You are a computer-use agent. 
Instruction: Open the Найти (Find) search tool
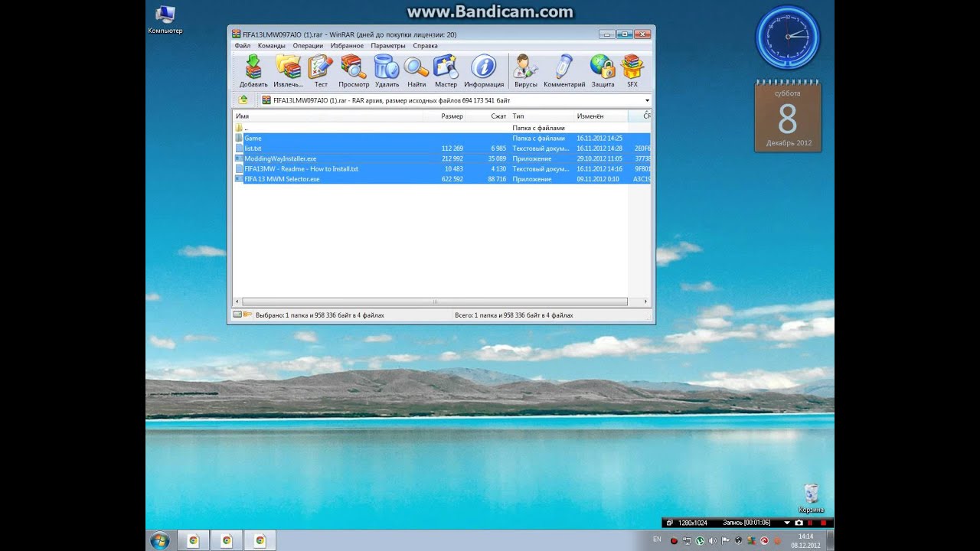(x=416, y=71)
